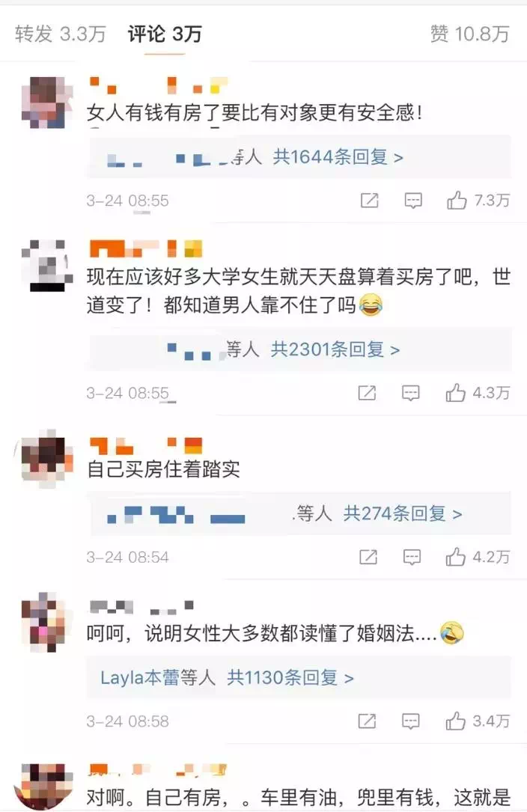Screen dimensions: 527x812
Task: Open reply bubble on the 7.3万-likes comment
Action: 413,201
